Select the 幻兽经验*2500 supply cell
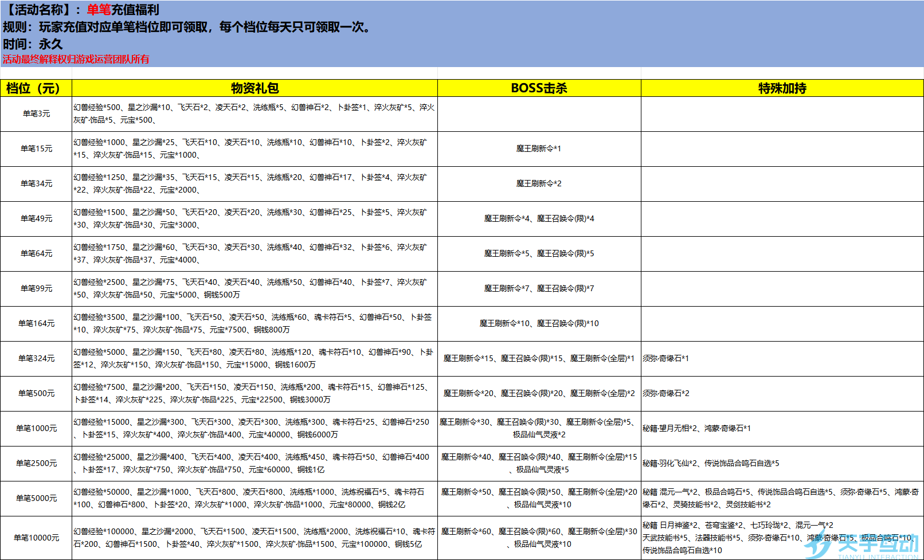This screenshot has width=924, height=560. click(x=255, y=289)
